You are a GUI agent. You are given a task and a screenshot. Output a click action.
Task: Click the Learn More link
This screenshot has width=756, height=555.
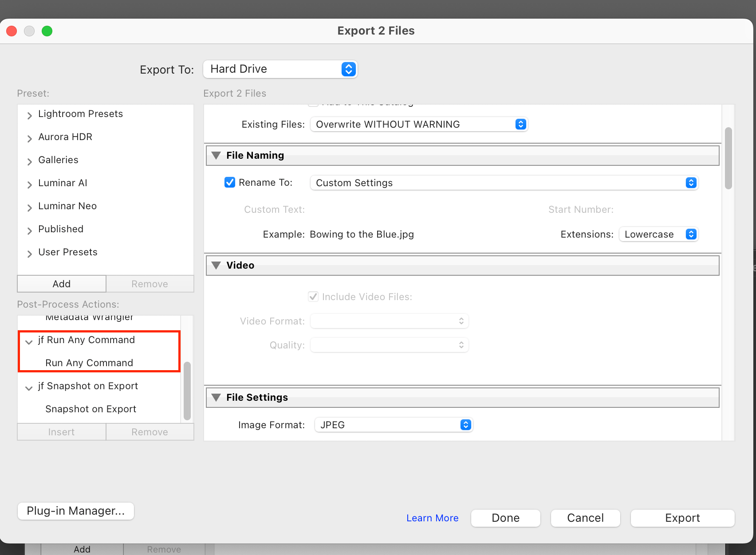tap(432, 518)
